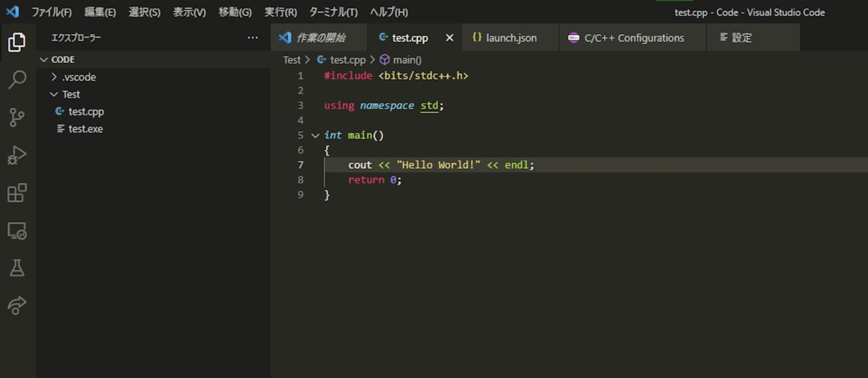Click line number 9 in the gutter
The width and height of the screenshot is (868, 378).
300,195
